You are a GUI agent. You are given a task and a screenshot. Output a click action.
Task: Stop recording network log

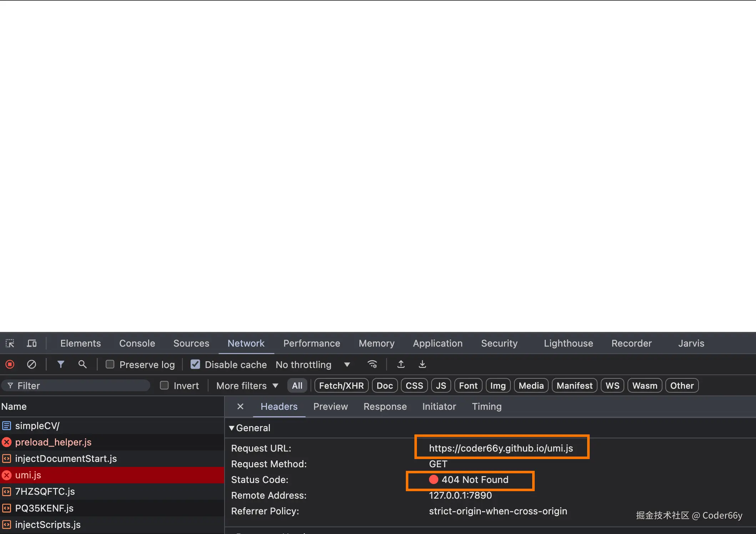tap(10, 364)
